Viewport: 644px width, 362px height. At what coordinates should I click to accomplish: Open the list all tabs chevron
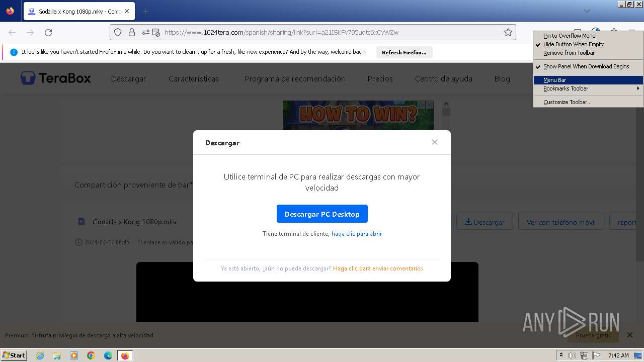587,11
